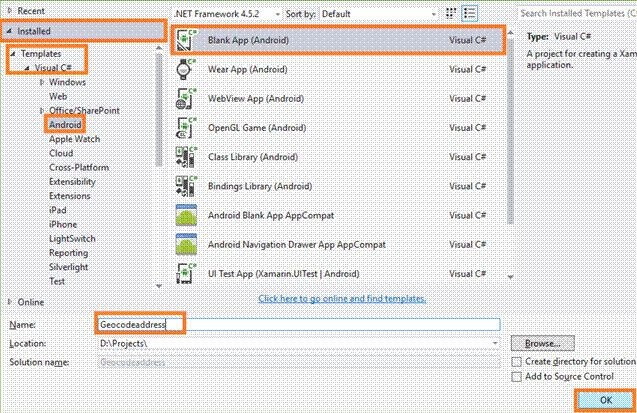Select the OpenGL Game (Android) icon

point(186,128)
